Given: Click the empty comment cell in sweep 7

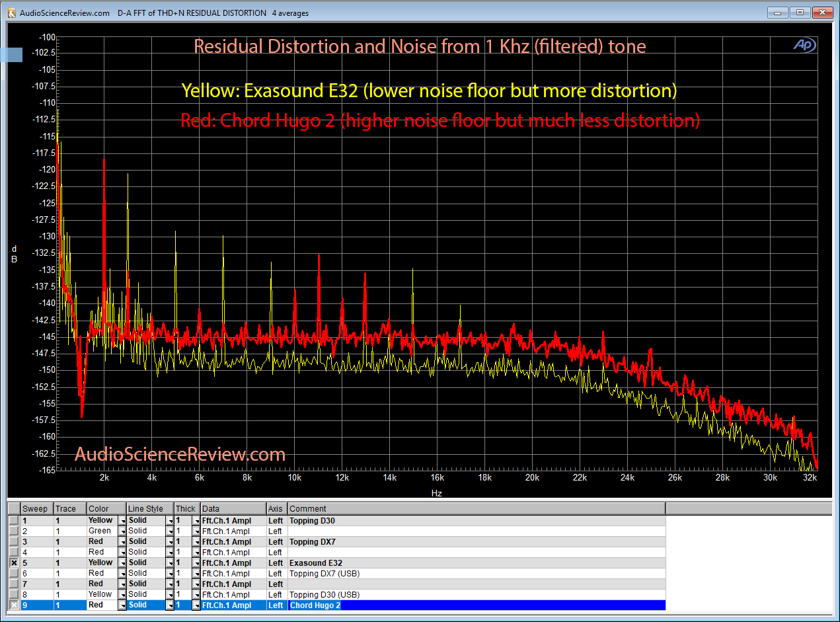Looking at the screenshot, I should (x=477, y=584).
